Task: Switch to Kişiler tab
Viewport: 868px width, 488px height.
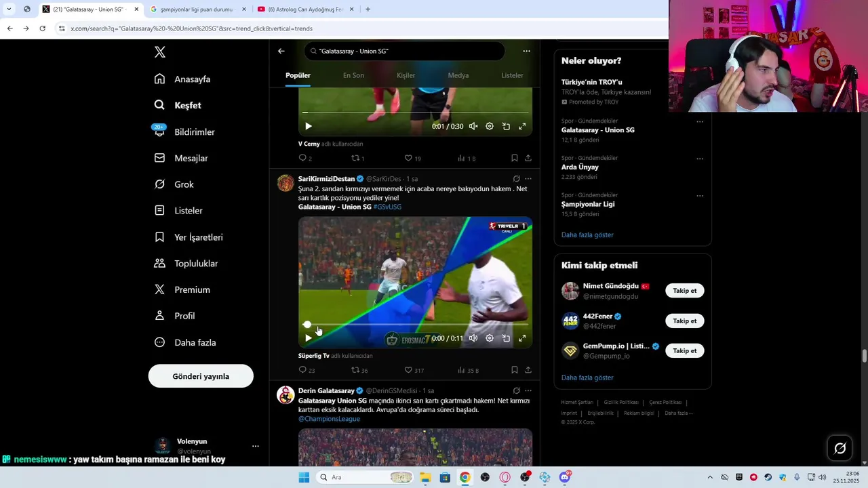Action: coord(406,75)
